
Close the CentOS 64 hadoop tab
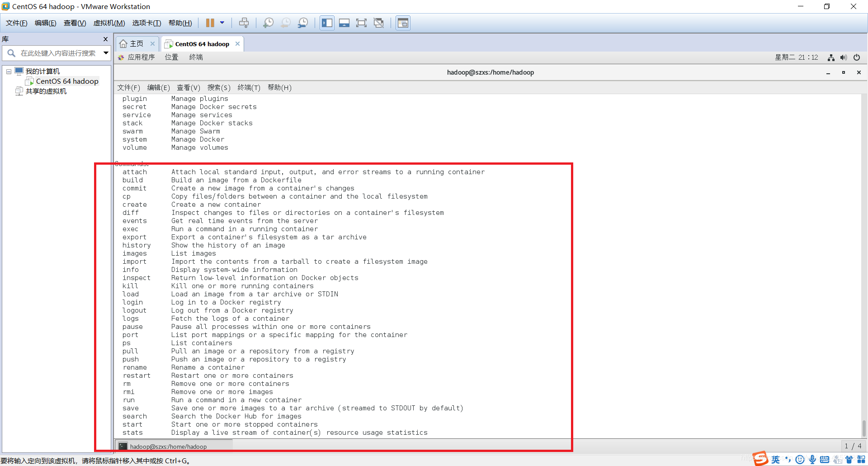pyautogui.click(x=237, y=44)
